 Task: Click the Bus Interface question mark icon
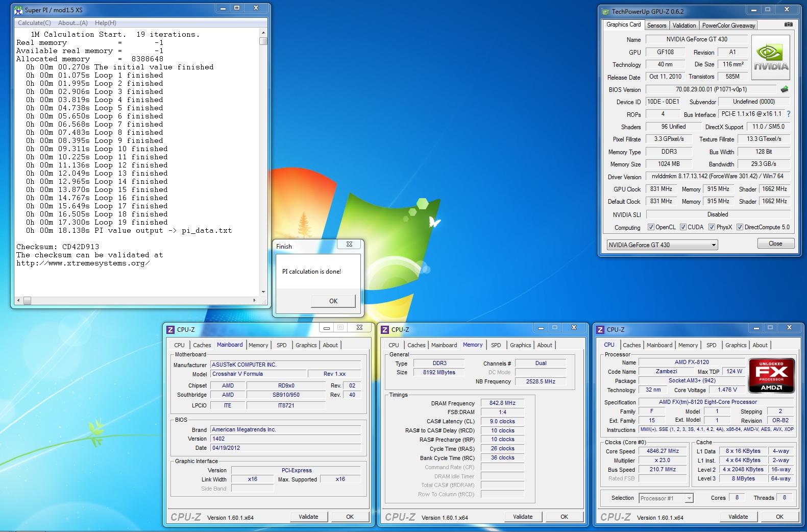[x=789, y=114]
